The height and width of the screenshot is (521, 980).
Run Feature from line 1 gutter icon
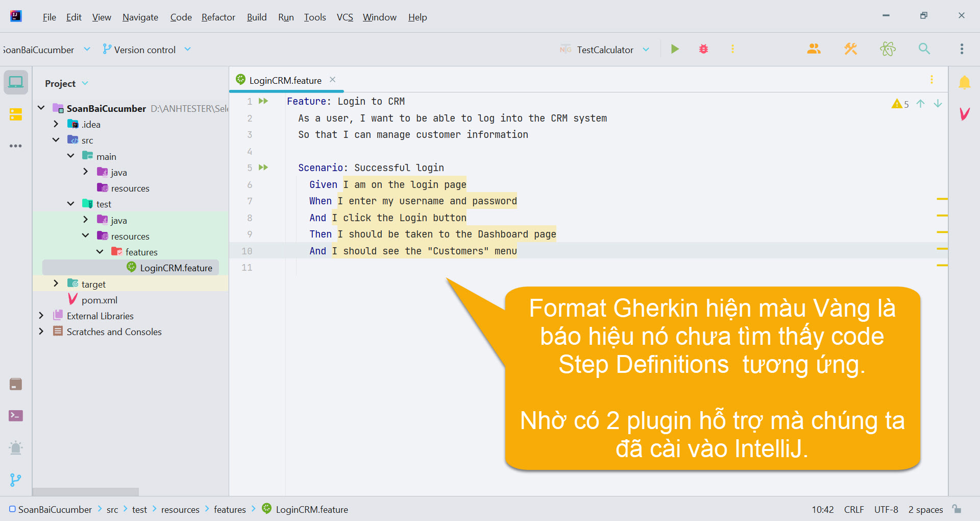(263, 101)
